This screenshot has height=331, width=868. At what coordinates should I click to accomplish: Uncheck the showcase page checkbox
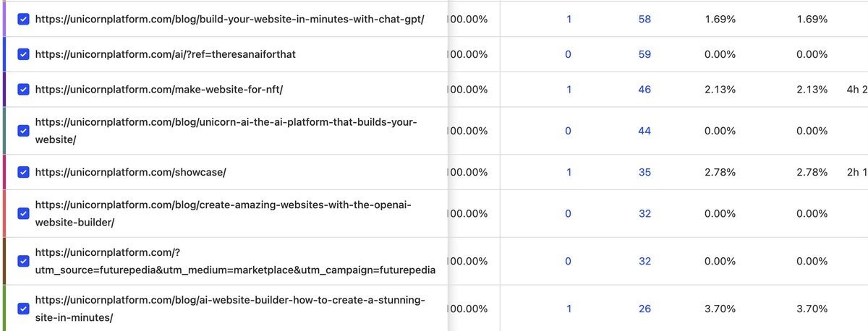pos(23,172)
